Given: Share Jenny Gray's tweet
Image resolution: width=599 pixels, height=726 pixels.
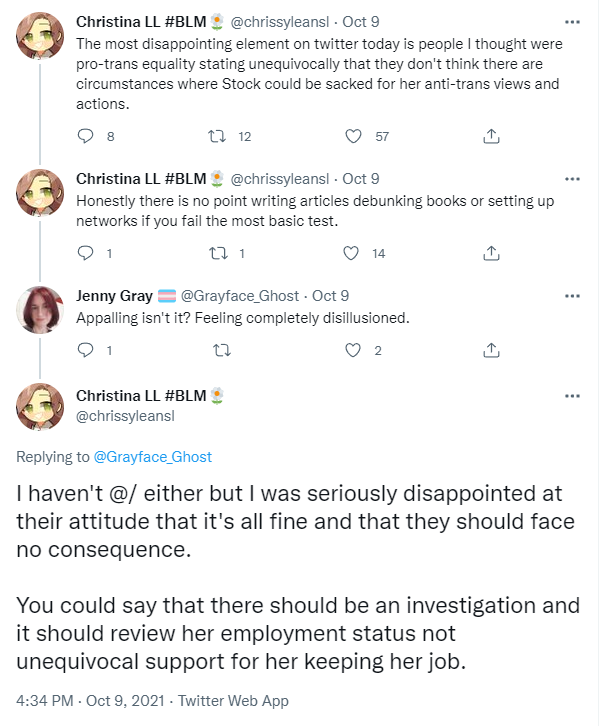Looking at the screenshot, I should coord(491,350).
